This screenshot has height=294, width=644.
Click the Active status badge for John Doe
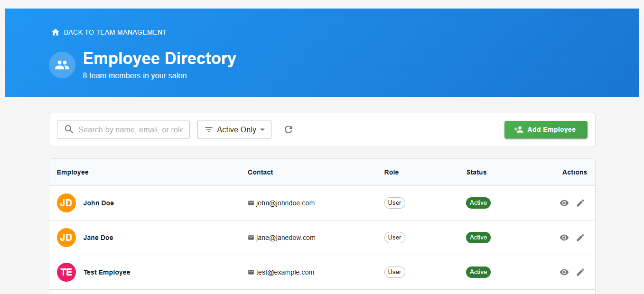coord(478,203)
